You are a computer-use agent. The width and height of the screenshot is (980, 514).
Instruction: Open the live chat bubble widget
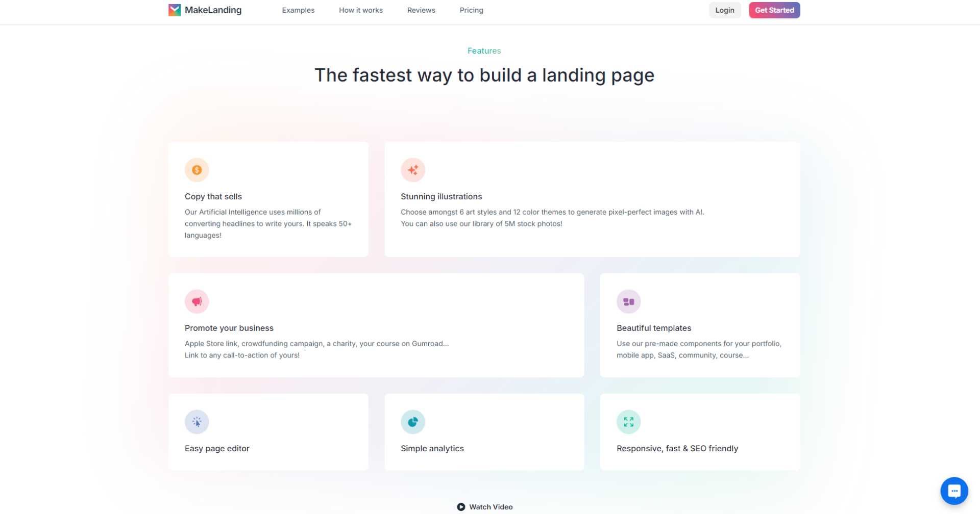tap(953, 491)
